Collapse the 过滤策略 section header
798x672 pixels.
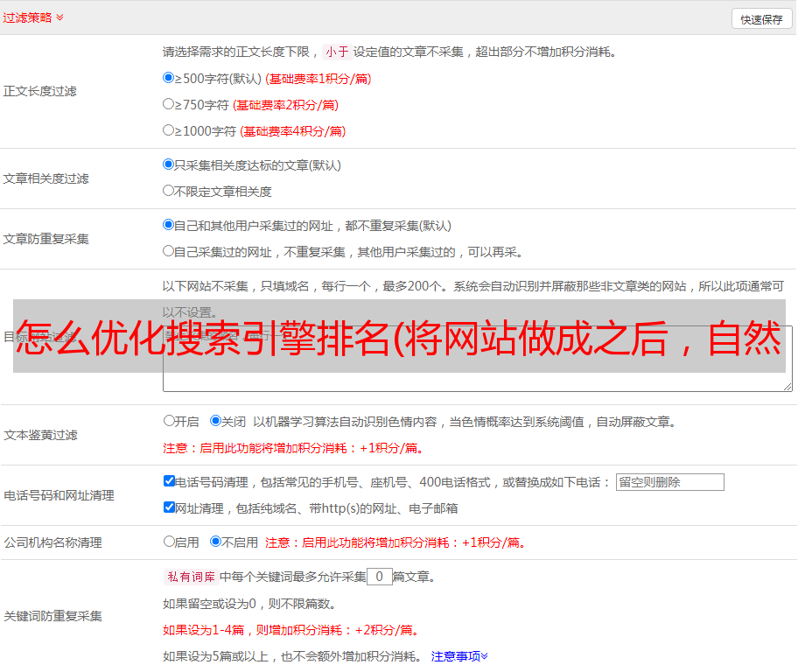33,17
